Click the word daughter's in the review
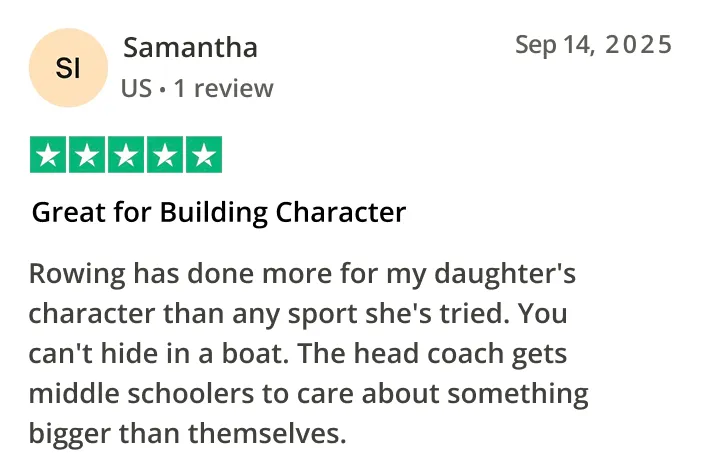 [x=505, y=275]
